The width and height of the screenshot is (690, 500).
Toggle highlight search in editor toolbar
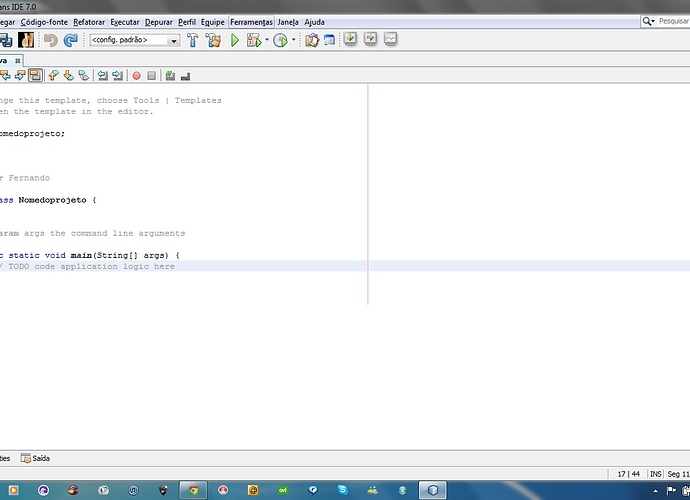click(x=35, y=76)
